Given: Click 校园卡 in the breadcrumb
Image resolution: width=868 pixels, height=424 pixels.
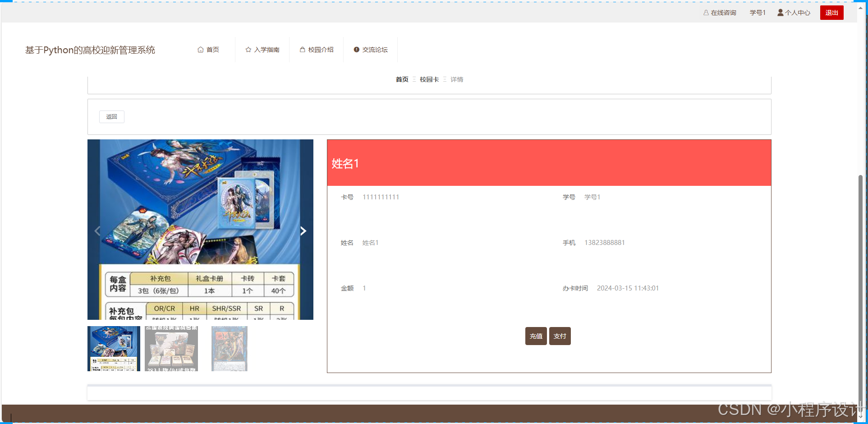Looking at the screenshot, I should pos(429,79).
